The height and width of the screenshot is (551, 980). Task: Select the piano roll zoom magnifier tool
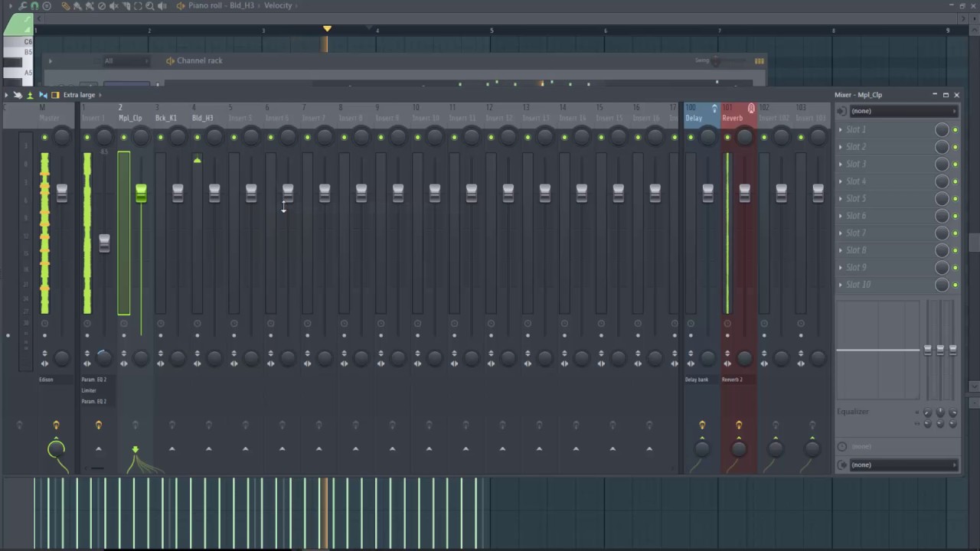pyautogui.click(x=150, y=5)
